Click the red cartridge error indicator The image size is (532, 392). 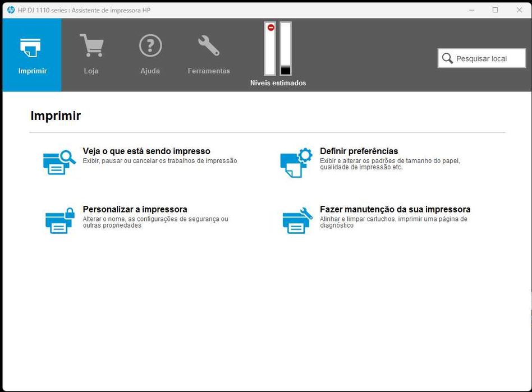pyautogui.click(x=270, y=27)
